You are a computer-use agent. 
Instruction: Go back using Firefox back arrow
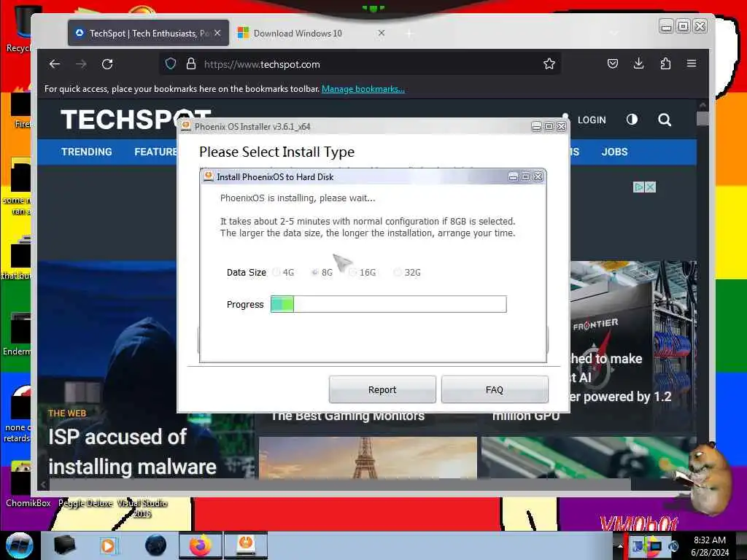(x=54, y=64)
